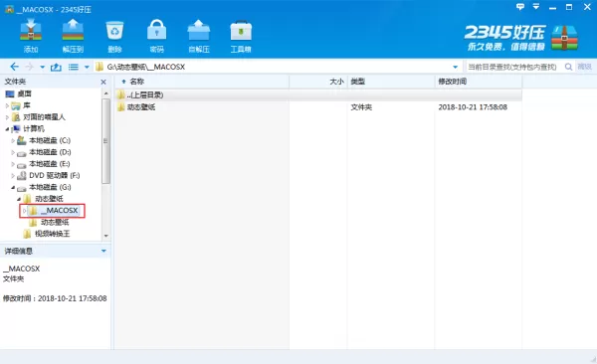Open the view mode dropdown arrow
Screen dimensions: 597x364
(x=87, y=68)
